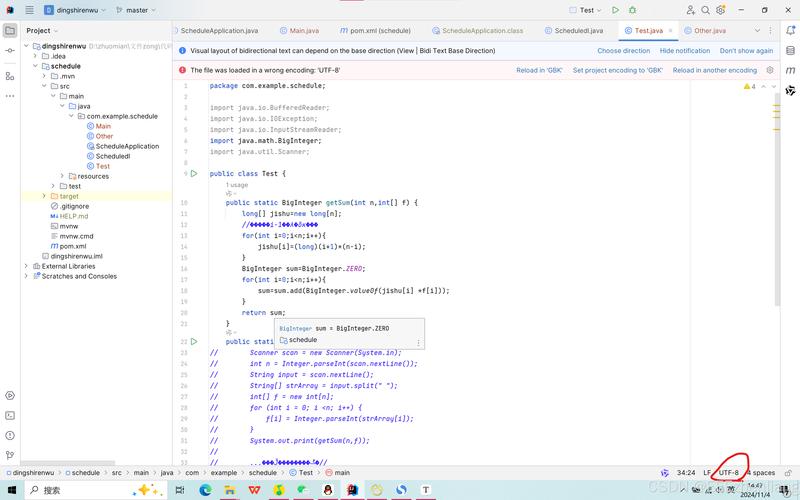Expand the target folder
This screenshot has height=500, width=800.
tap(44, 196)
